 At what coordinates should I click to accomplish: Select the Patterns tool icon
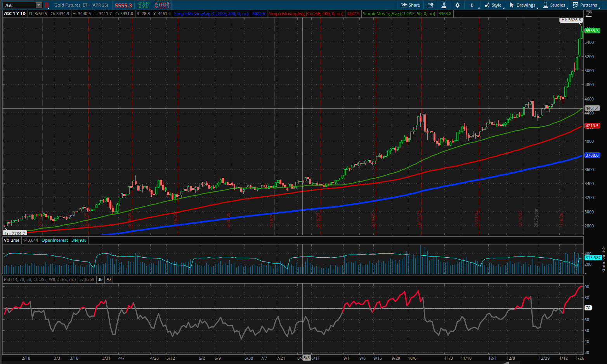coord(576,5)
